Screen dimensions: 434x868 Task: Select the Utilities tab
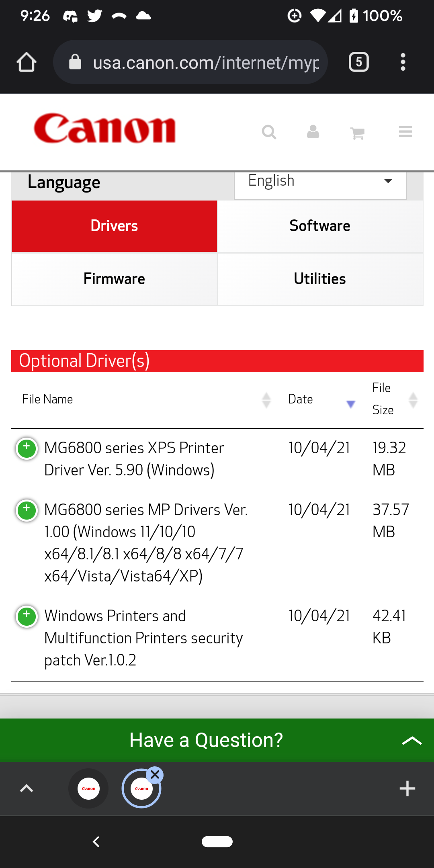(x=320, y=279)
